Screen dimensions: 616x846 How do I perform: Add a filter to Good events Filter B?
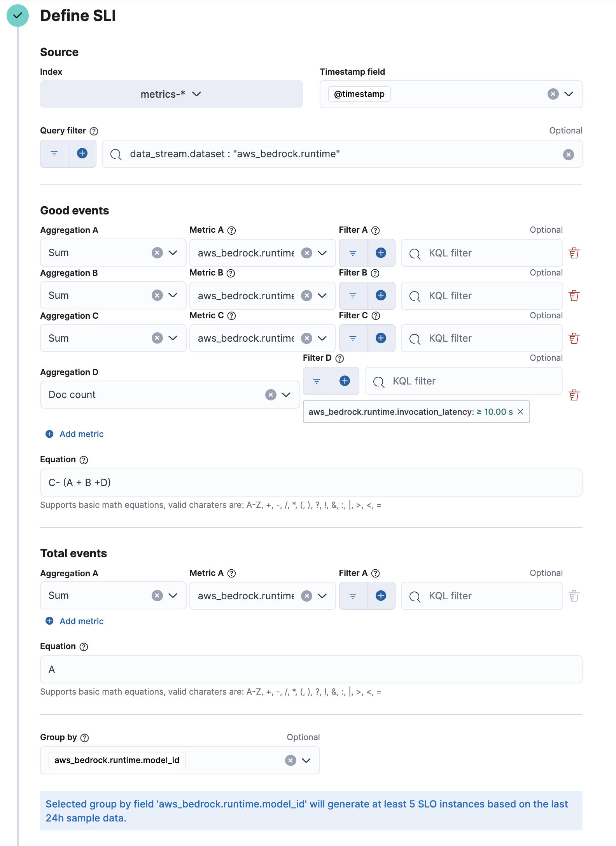coord(381,295)
